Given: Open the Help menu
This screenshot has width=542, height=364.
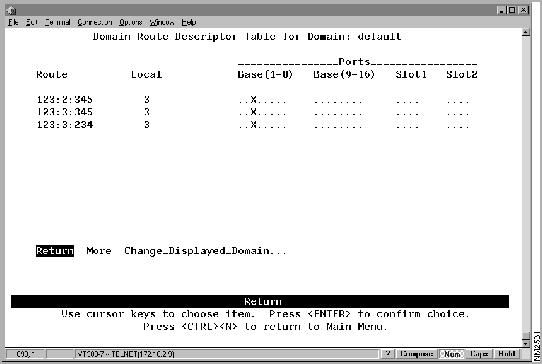Looking at the screenshot, I should [x=189, y=22].
